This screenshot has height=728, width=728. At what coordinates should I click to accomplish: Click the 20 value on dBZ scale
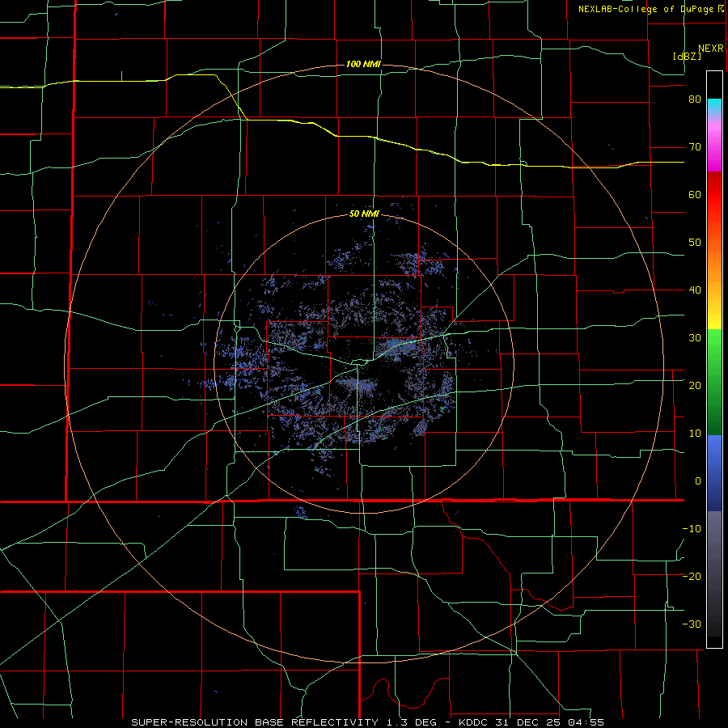click(x=695, y=386)
